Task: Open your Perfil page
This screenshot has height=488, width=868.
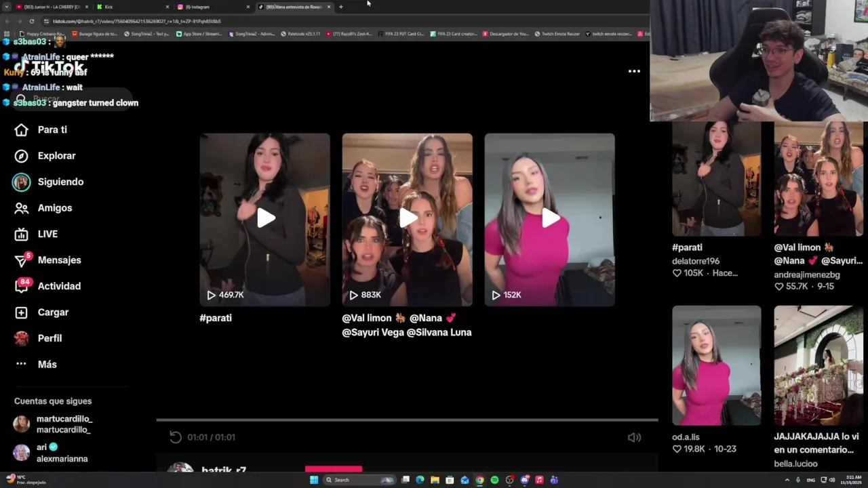Action: (39, 338)
